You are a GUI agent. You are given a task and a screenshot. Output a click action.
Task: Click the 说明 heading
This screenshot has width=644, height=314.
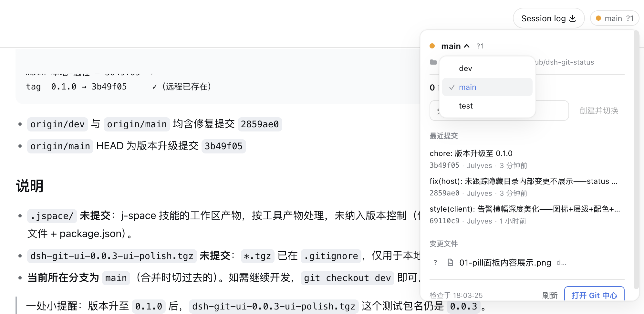coord(30,186)
